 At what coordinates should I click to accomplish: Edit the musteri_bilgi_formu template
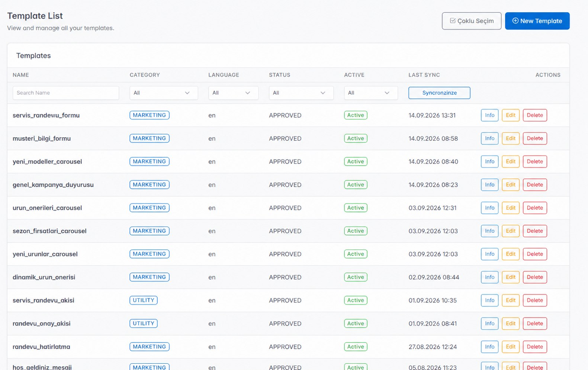[x=511, y=138]
